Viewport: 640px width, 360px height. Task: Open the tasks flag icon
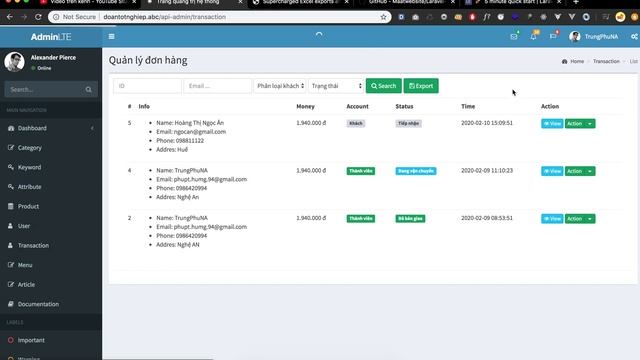(553, 36)
